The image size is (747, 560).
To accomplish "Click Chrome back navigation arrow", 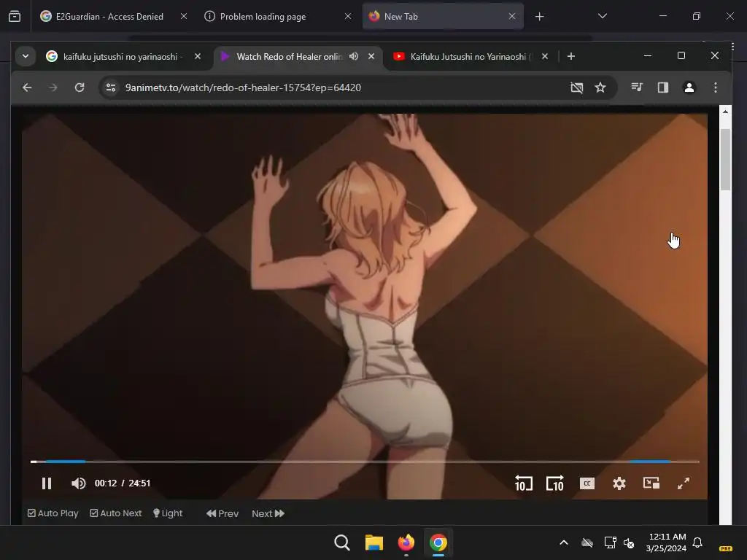I will click(x=27, y=87).
